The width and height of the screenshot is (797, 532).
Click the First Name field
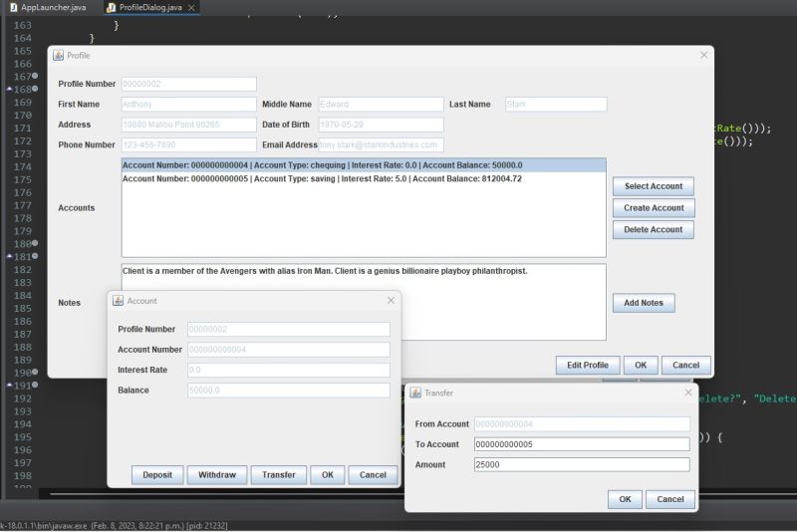tap(188, 105)
